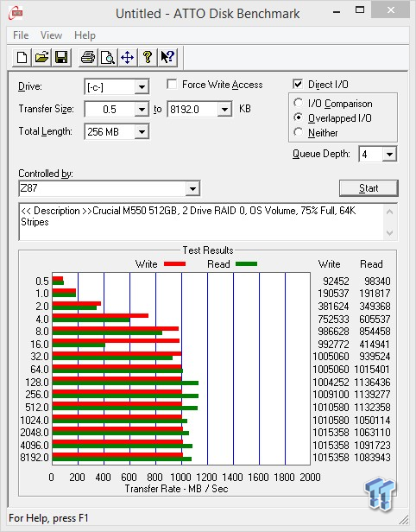Screen dimensions: 416x532
Task: Select write value 752533 in 4.0 row
Action: click(333, 319)
